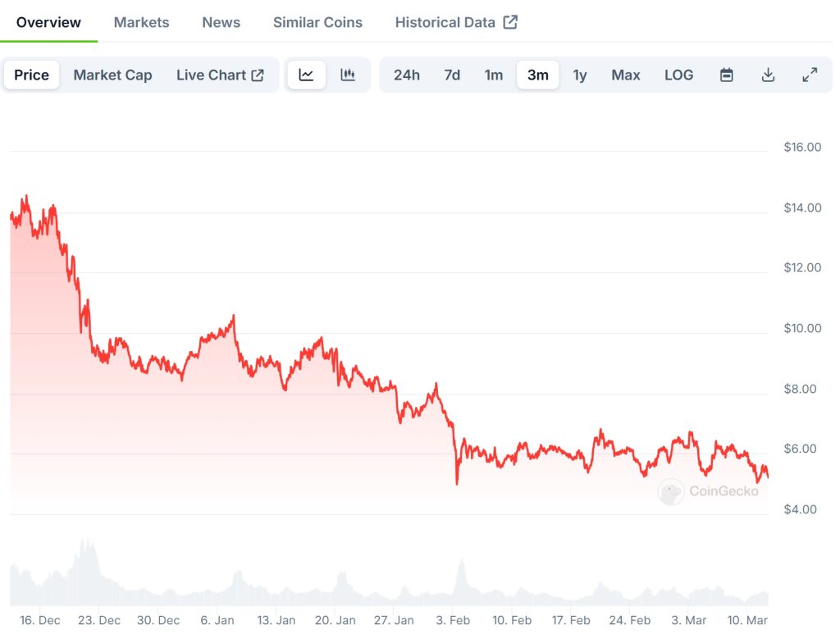Viewport: 840px width, 634px height.
Task: Set time range to 24h
Action: (x=407, y=75)
